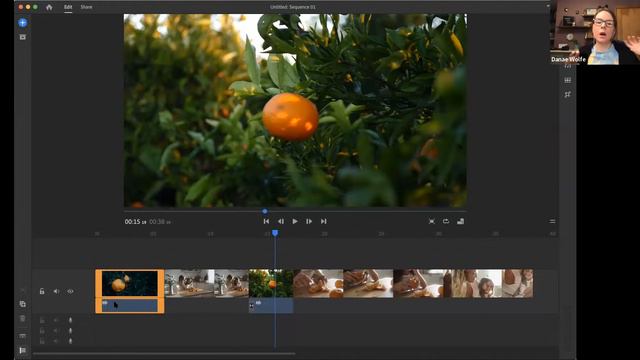Click the expand audio icon in left toolbar
Image resolution: width=640 pixels, height=360 pixels.
[22, 336]
